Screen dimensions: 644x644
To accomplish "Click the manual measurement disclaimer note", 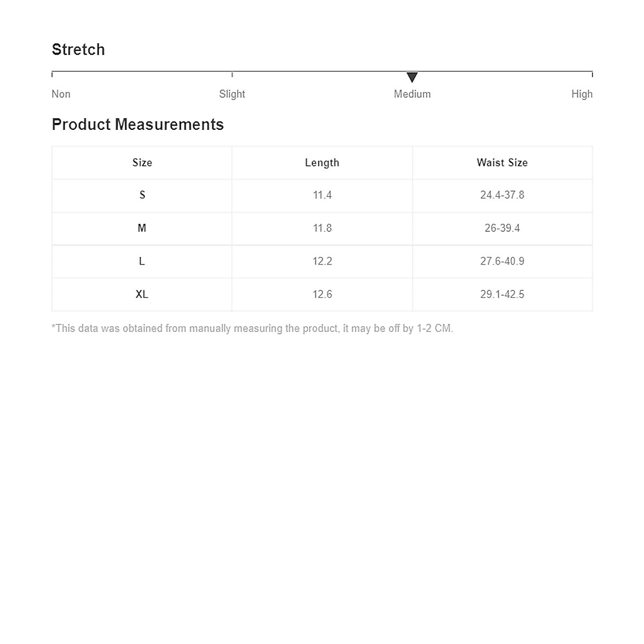I will tap(252, 328).
